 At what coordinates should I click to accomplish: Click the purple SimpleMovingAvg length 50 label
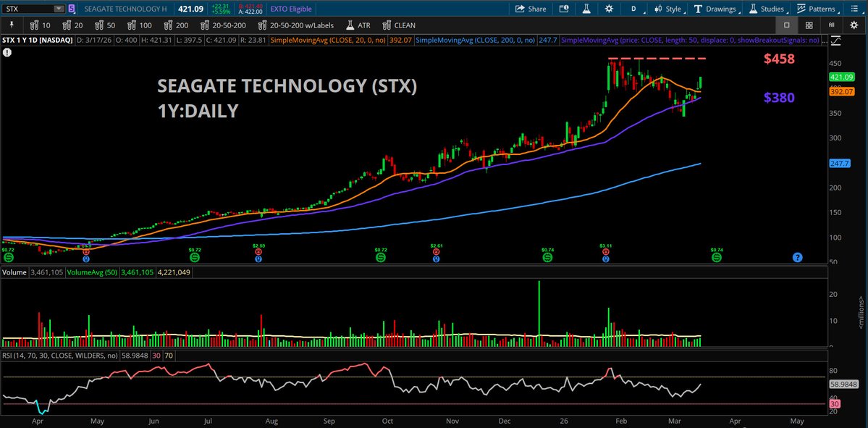coord(692,41)
